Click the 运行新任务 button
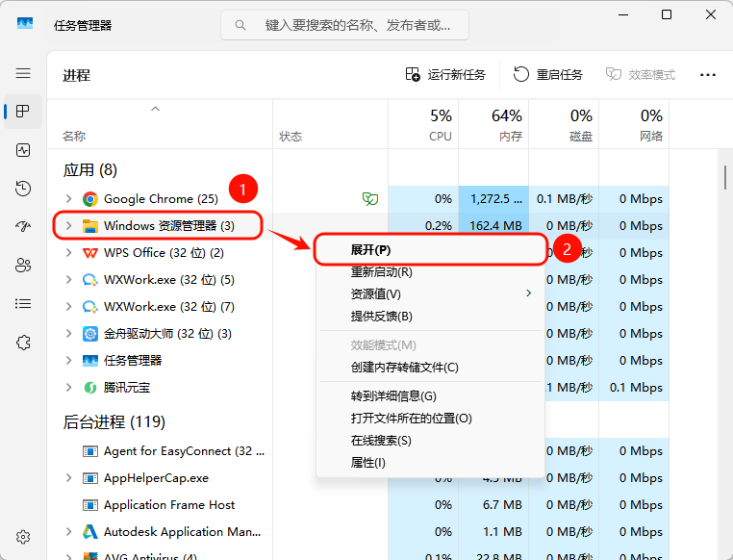This screenshot has width=733, height=560. (x=445, y=75)
